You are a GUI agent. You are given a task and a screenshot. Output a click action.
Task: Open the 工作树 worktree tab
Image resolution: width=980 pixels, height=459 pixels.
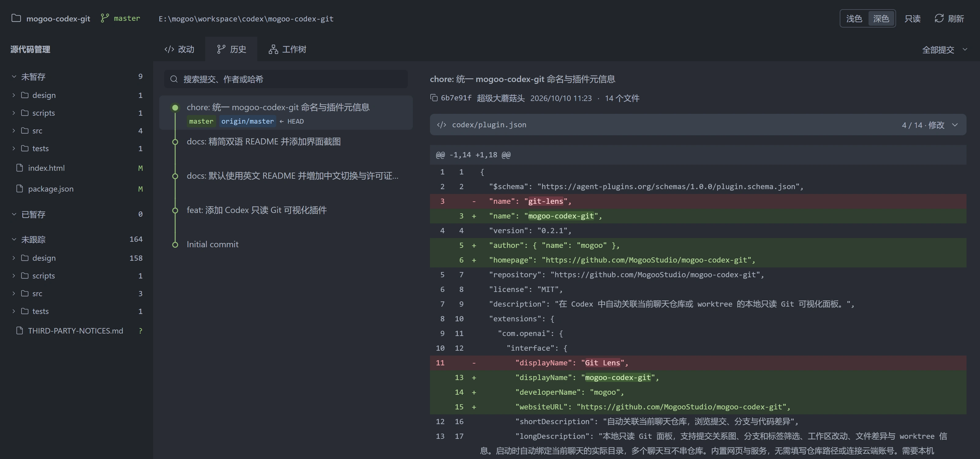coord(287,49)
